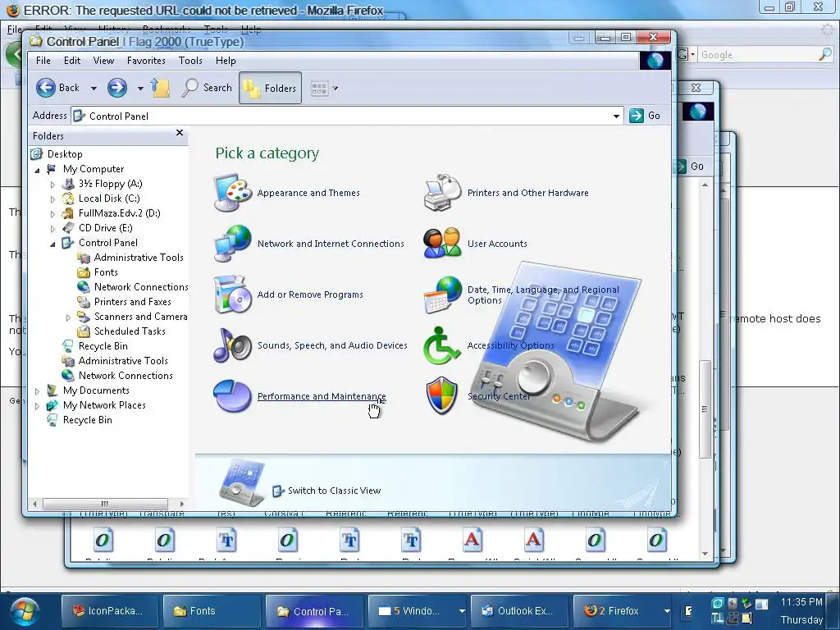Open the Edit menu in Control Panel
Screen dimensions: 840x630
click(x=72, y=61)
